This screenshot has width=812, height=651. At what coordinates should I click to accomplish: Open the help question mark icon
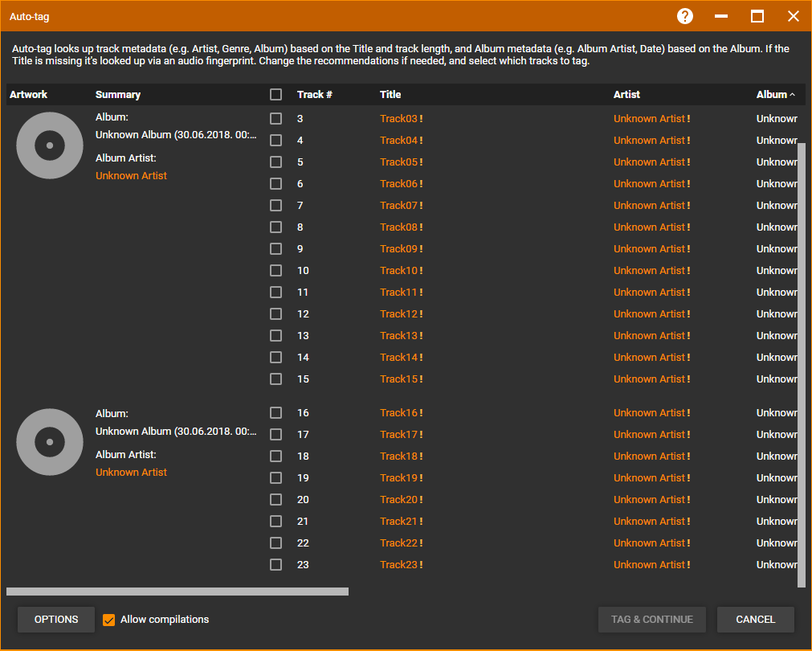684,16
